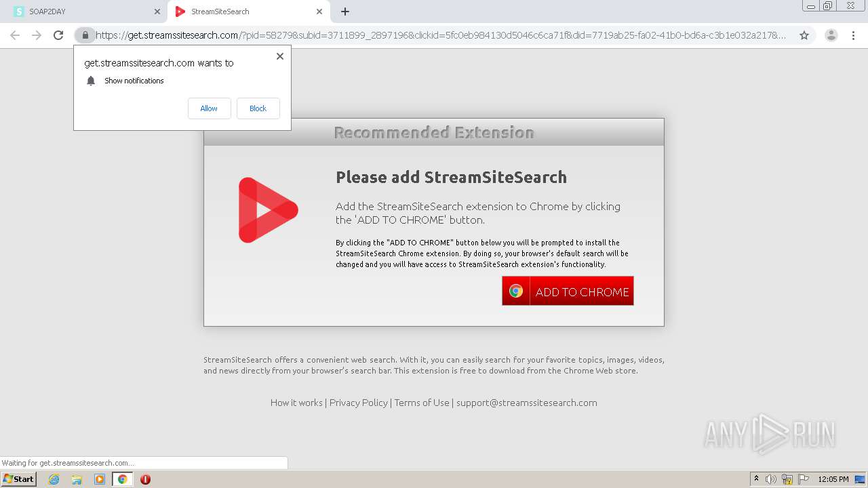Select Chrome in the taskbar
Image resolution: width=868 pixels, height=488 pixels.
pyautogui.click(x=123, y=479)
